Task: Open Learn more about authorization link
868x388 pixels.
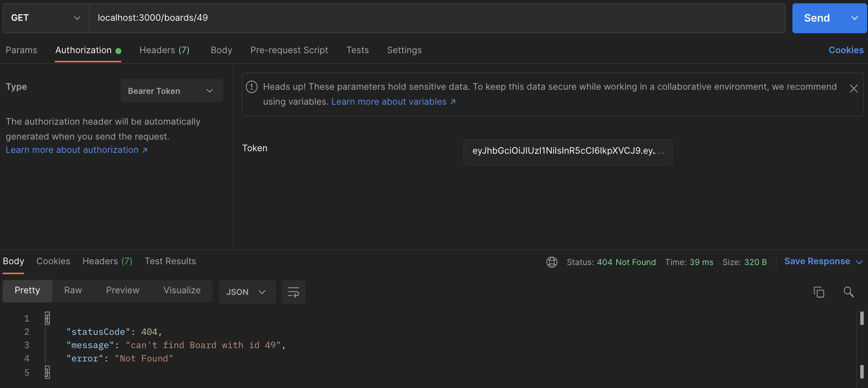Action: tap(76, 150)
